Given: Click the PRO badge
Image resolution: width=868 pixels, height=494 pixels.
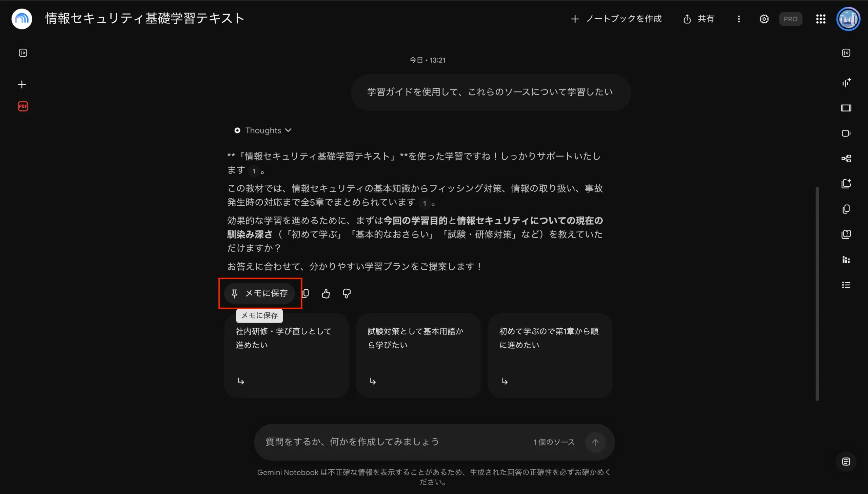Looking at the screenshot, I should 790,19.
